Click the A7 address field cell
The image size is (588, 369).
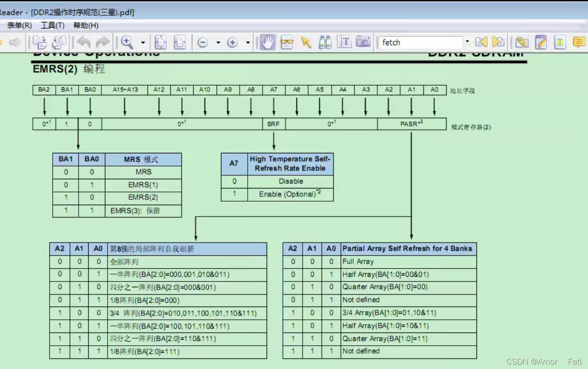click(x=274, y=90)
